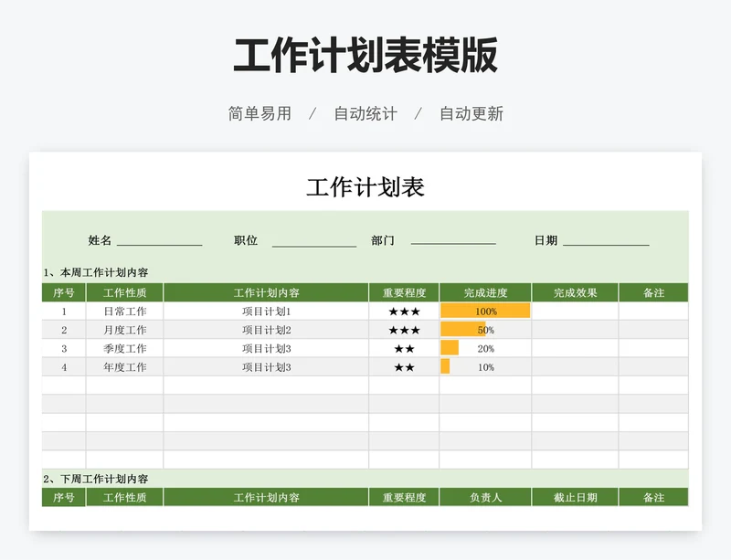The image size is (731, 560).
Task: Click the date (日期) blank field
Action: (x=606, y=241)
